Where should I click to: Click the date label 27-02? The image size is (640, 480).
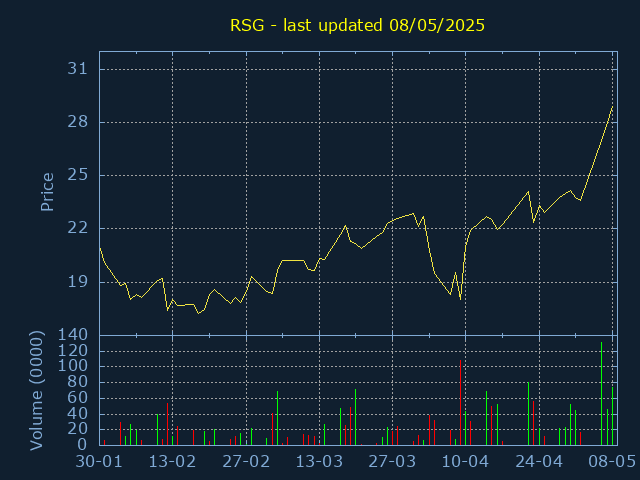tap(246, 462)
